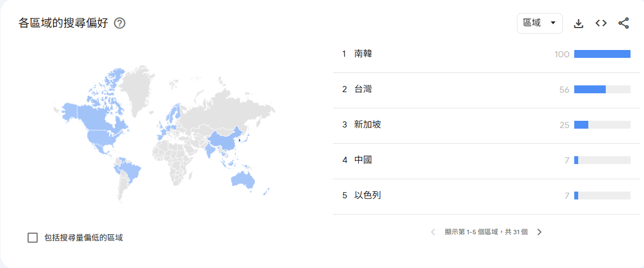
Task: Open the 區域 dropdown menu
Action: coord(540,24)
